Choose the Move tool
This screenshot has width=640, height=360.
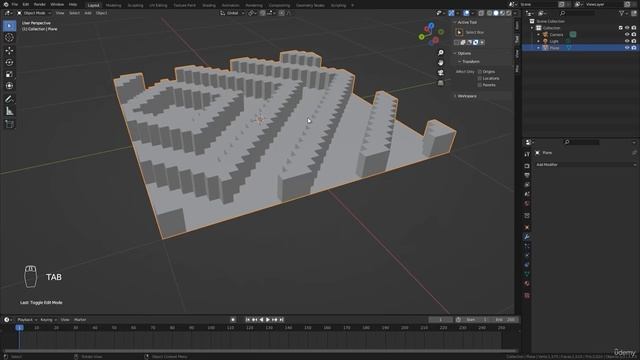9,51
